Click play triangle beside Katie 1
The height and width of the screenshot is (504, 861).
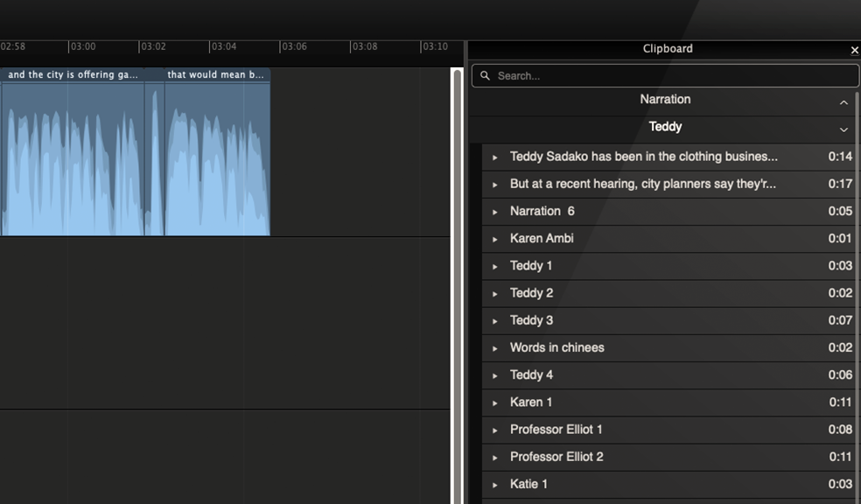[x=495, y=485]
